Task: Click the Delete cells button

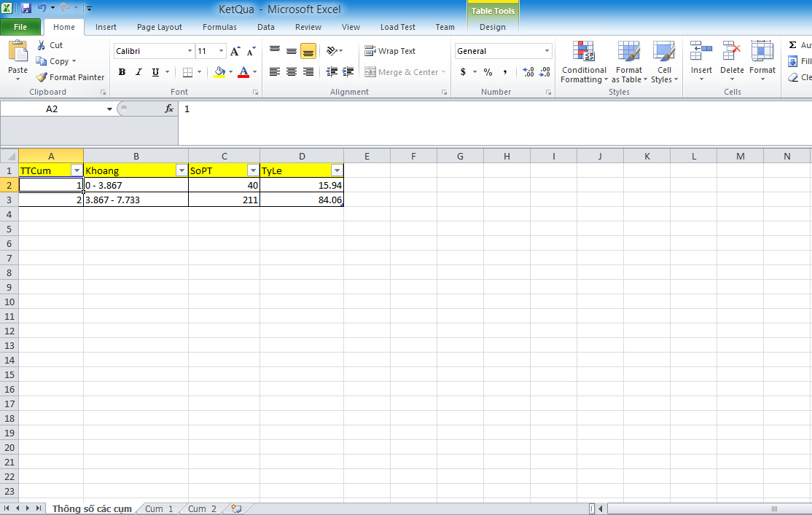Action: [732, 61]
